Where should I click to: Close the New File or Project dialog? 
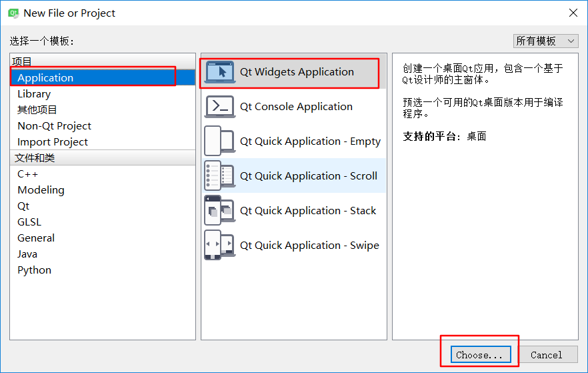tap(573, 13)
